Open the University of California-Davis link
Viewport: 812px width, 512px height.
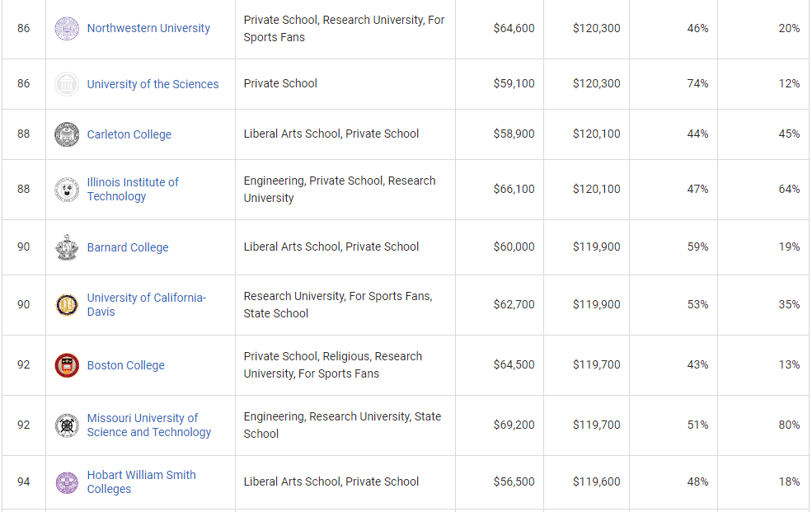click(146, 304)
